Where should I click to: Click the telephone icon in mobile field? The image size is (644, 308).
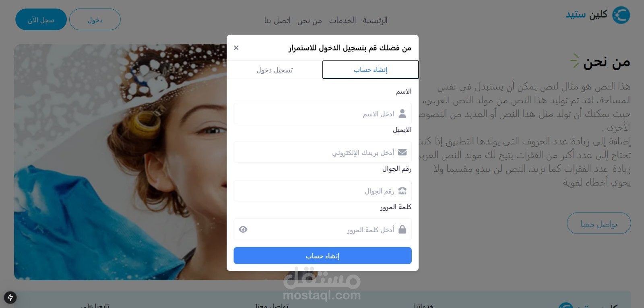(402, 191)
